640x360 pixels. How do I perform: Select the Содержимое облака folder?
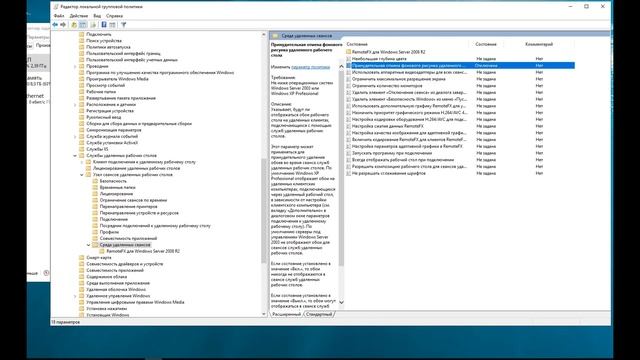point(107,277)
